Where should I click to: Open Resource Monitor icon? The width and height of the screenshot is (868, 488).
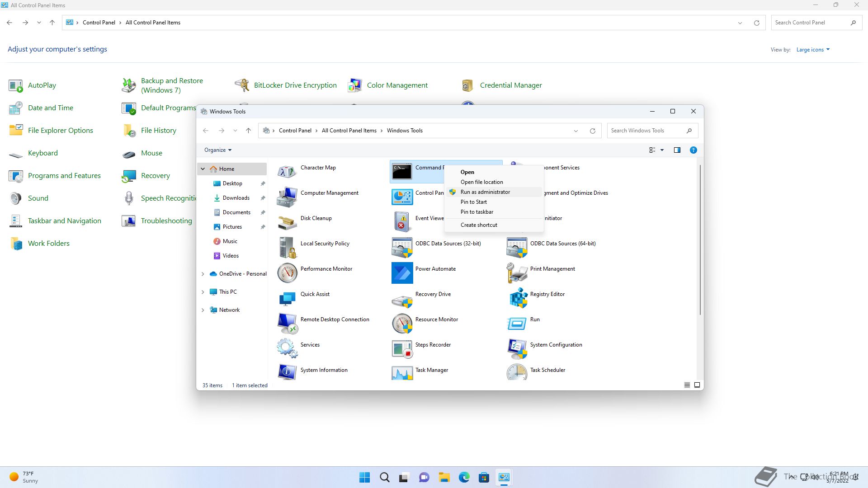coord(402,323)
